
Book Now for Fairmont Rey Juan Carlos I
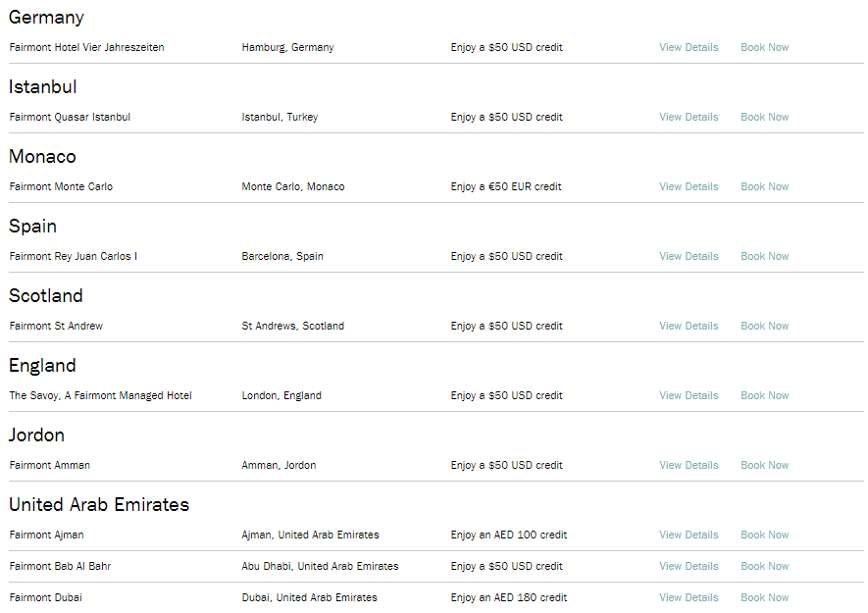pos(764,256)
